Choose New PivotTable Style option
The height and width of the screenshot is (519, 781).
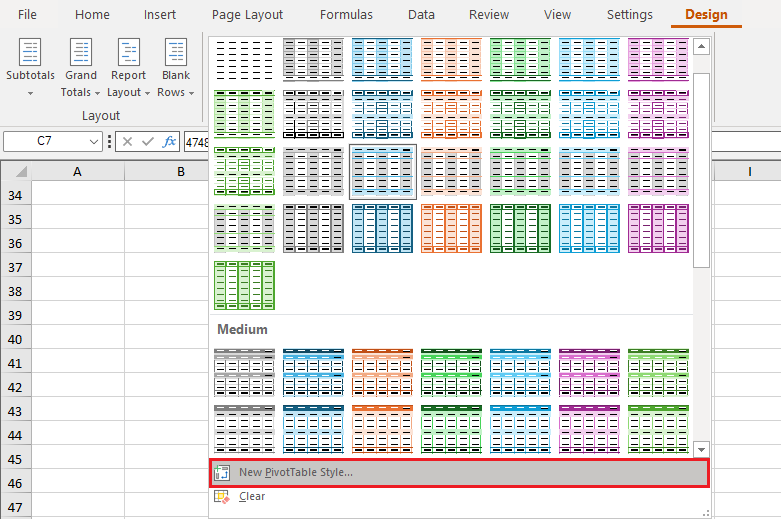point(296,472)
